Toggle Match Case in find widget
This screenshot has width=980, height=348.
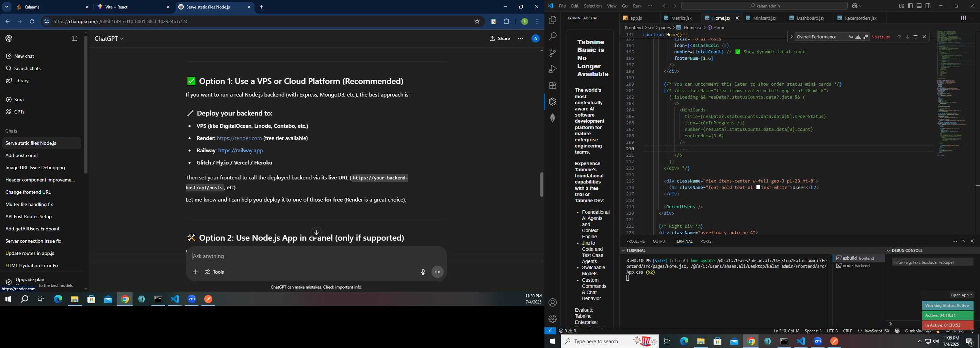pos(851,37)
